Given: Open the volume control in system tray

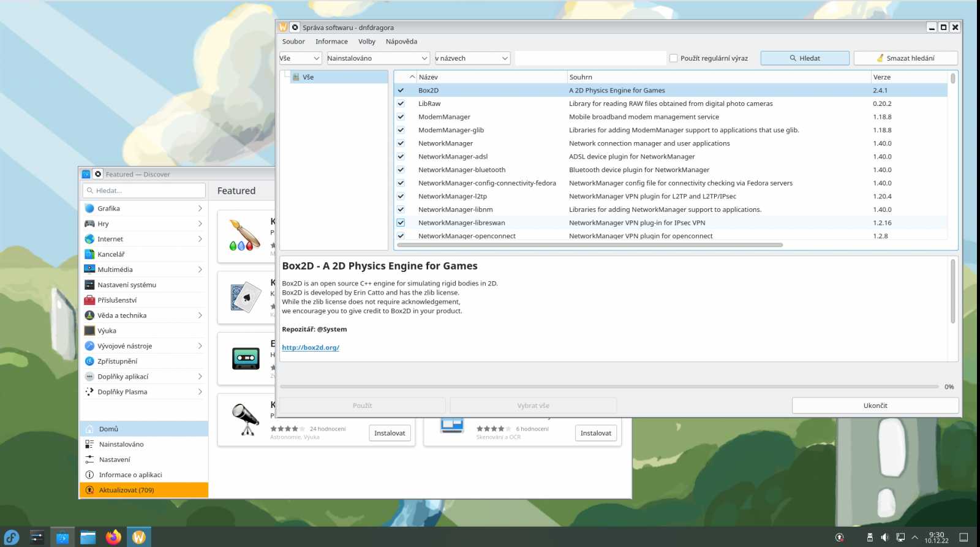Looking at the screenshot, I should (884, 537).
